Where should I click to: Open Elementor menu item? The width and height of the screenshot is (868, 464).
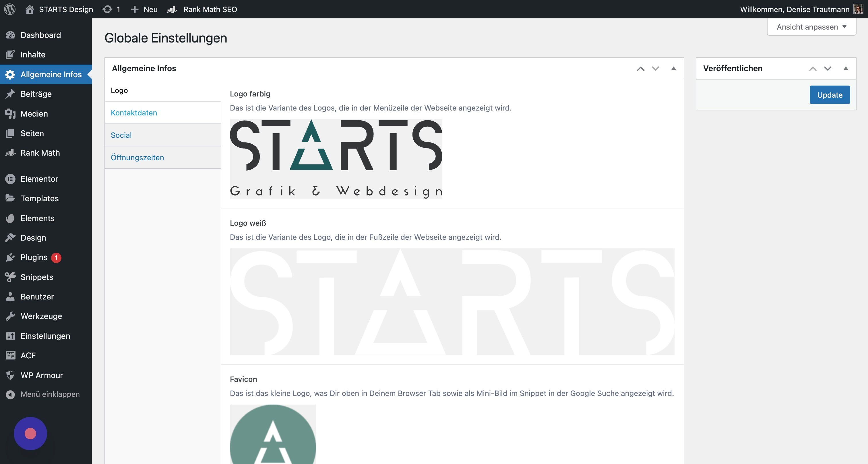tap(46, 179)
